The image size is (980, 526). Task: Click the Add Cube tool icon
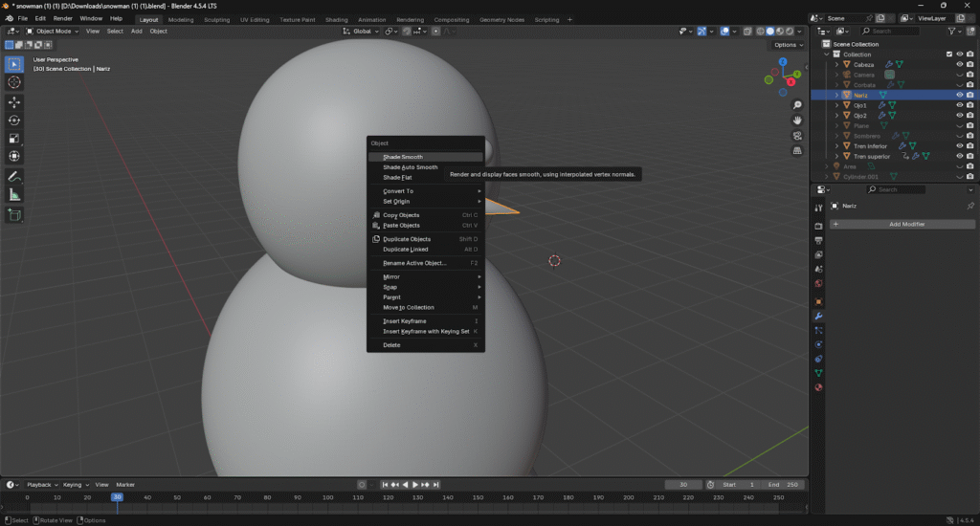[14, 215]
